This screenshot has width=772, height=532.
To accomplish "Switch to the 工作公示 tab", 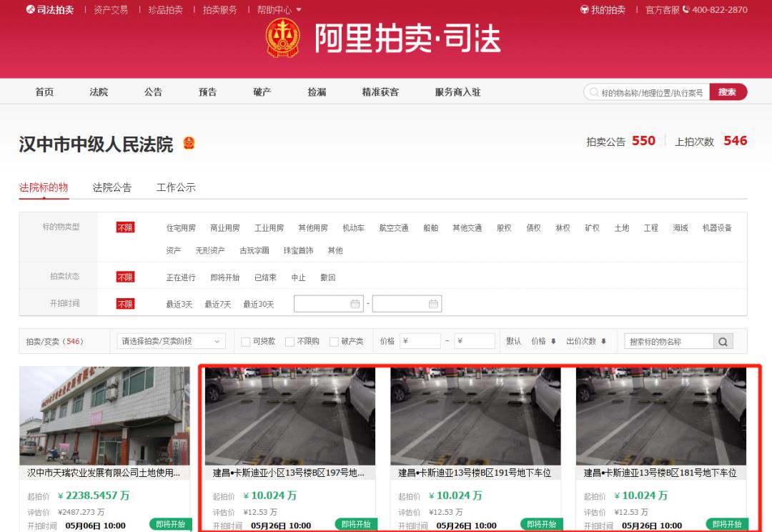I will point(176,187).
